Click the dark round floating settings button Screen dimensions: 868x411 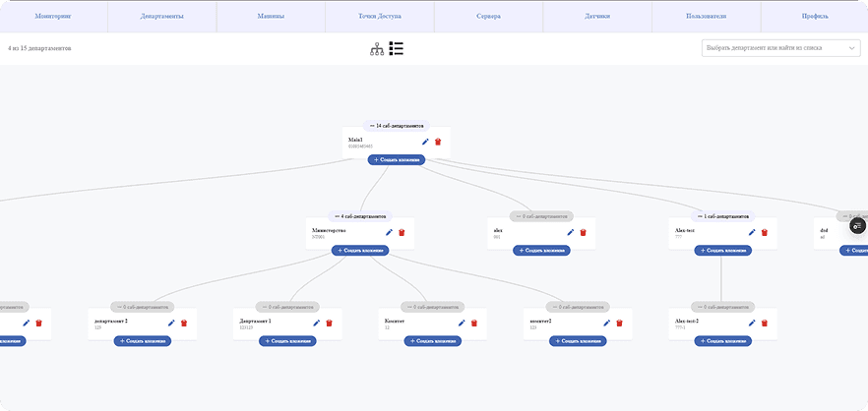click(x=857, y=226)
